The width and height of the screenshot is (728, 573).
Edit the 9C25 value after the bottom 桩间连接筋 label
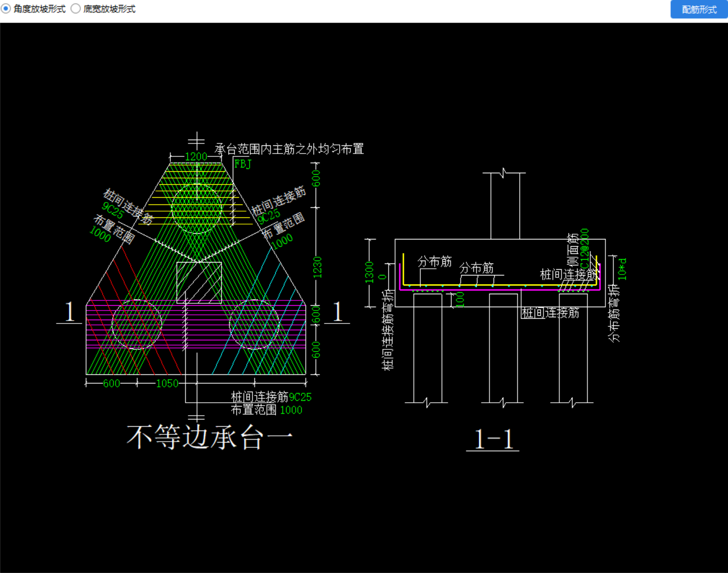click(x=300, y=397)
